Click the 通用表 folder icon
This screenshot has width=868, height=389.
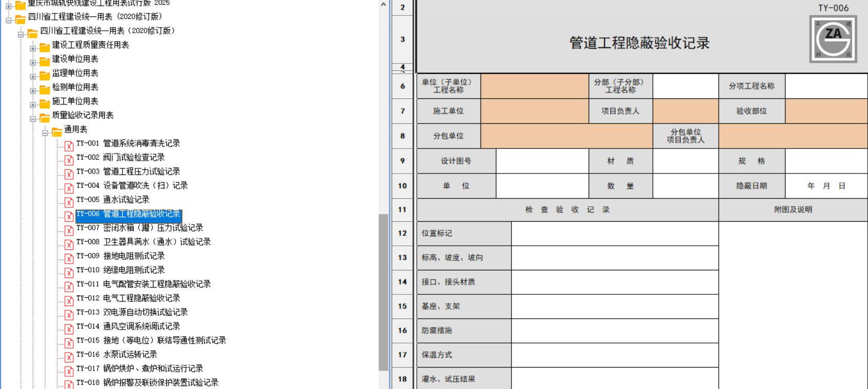(x=57, y=132)
